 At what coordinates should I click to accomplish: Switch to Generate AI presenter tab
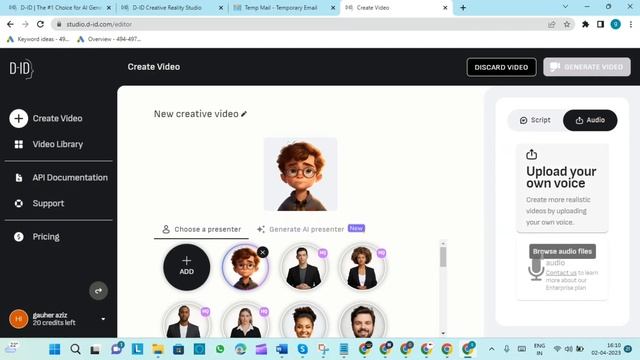311,229
